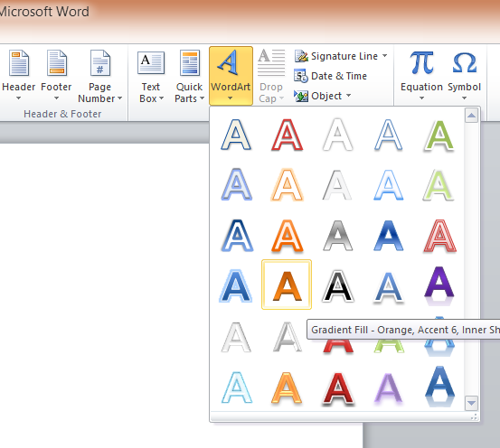
Task: Expand the Signature Line dropdown arrow
Action: coord(385,56)
